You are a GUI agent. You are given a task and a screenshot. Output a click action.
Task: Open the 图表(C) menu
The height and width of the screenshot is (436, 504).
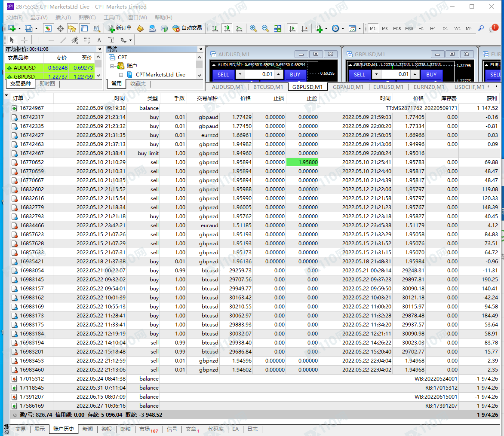pyautogui.click(x=87, y=18)
